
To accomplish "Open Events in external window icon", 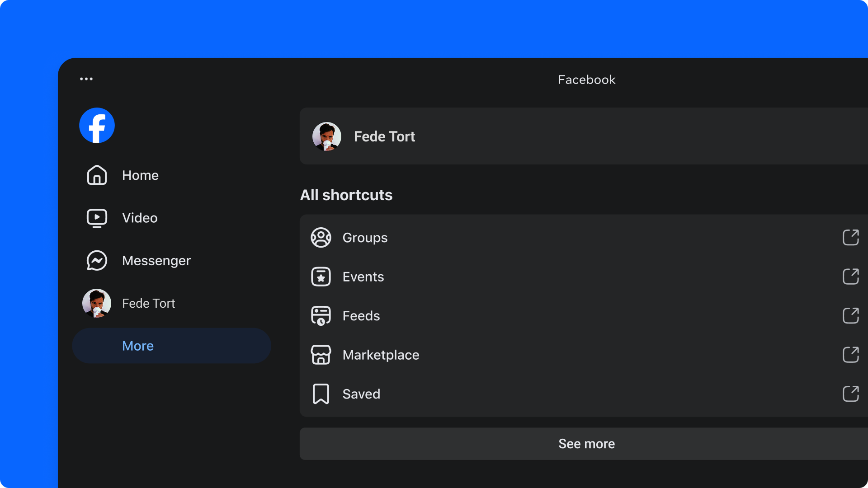I will [851, 277].
